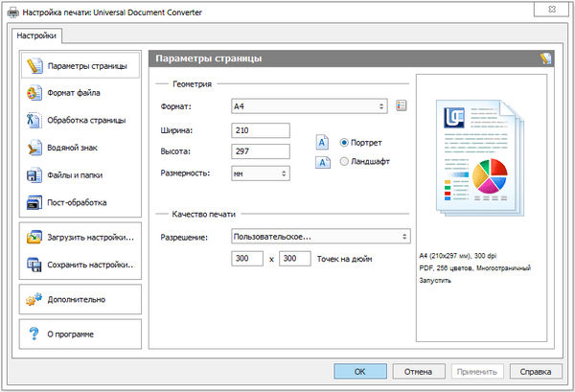Open the Формат A4 dropdown

click(310, 106)
